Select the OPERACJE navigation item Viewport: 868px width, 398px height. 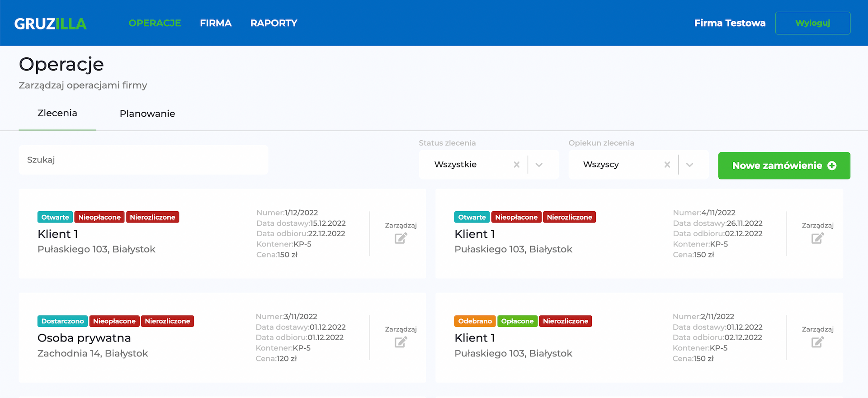[155, 23]
